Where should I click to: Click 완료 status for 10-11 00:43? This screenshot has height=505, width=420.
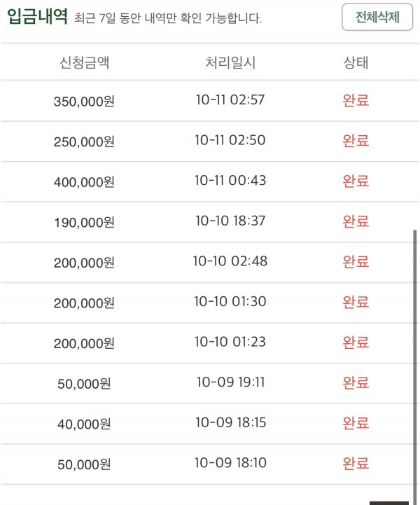356,181
